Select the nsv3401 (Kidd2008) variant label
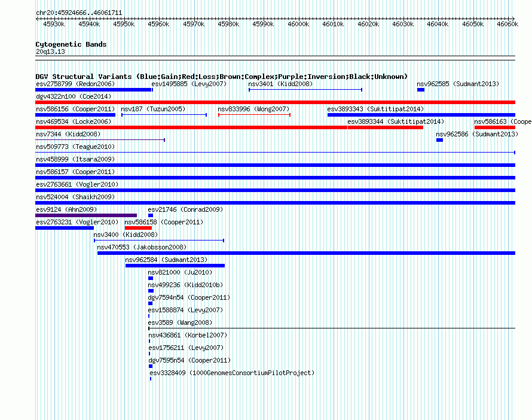Viewport: 532px width, 420px height. (280, 84)
